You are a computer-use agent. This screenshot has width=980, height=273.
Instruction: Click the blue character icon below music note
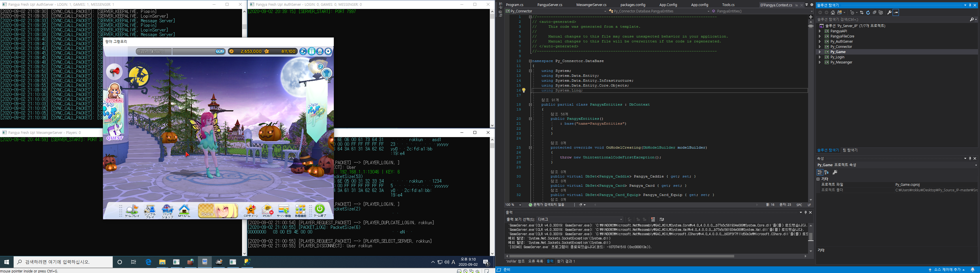pos(326,74)
